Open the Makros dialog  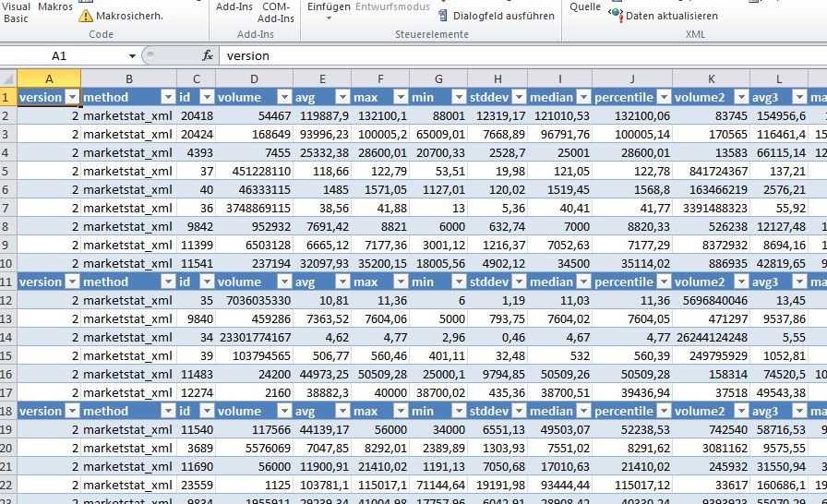click(55, 6)
